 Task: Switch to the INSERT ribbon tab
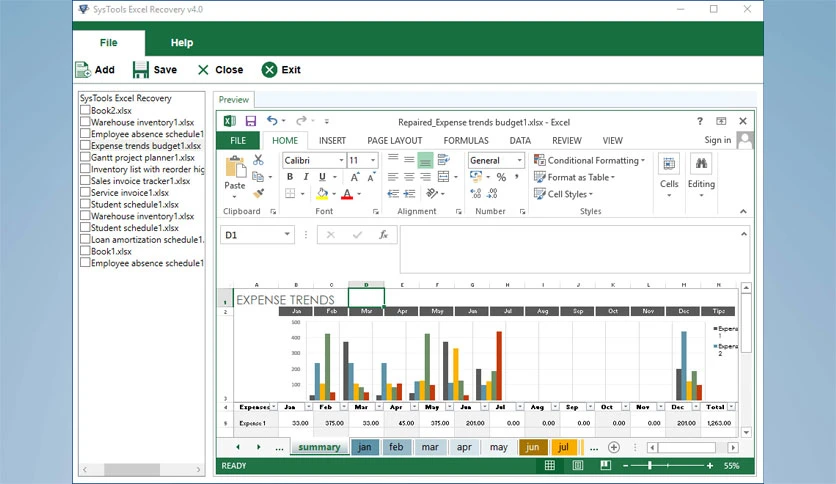point(332,141)
